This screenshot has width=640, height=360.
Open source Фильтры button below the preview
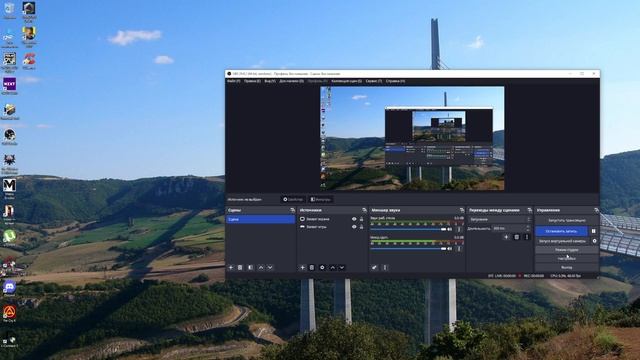(320, 200)
